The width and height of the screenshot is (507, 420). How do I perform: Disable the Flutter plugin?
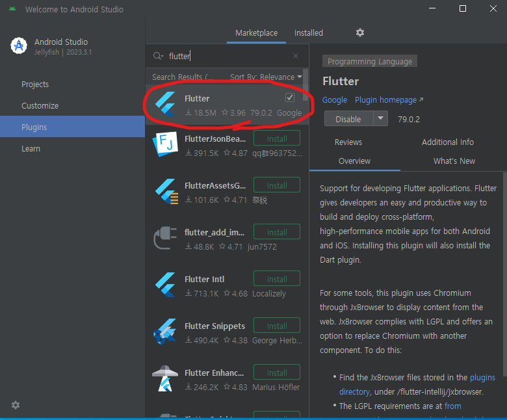348,119
